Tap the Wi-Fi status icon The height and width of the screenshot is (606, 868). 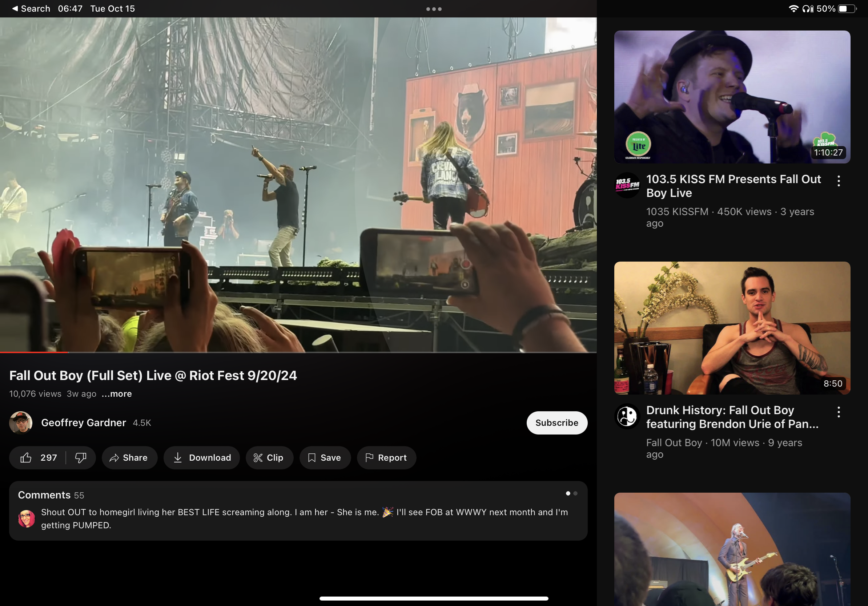pos(793,9)
